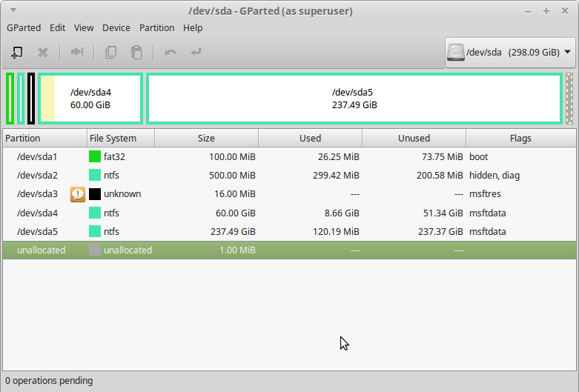
Task: Click the 16.00 MiB size cell
Action: [x=235, y=194]
